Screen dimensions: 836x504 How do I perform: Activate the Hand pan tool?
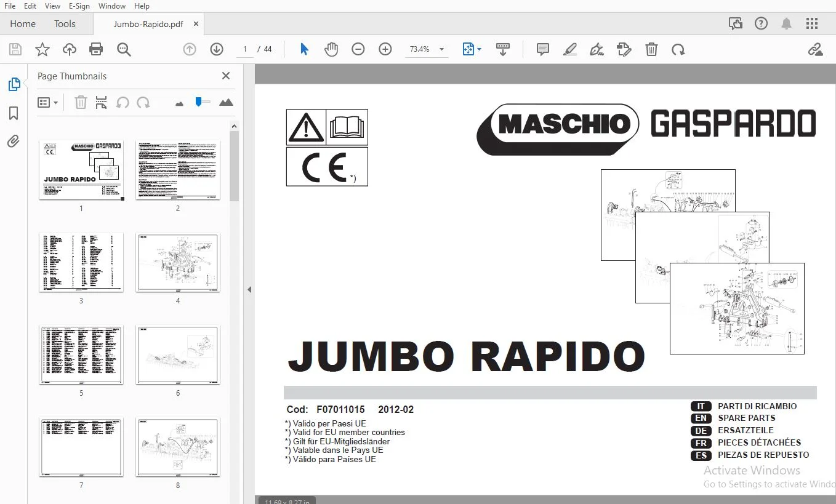pos(331,49)
